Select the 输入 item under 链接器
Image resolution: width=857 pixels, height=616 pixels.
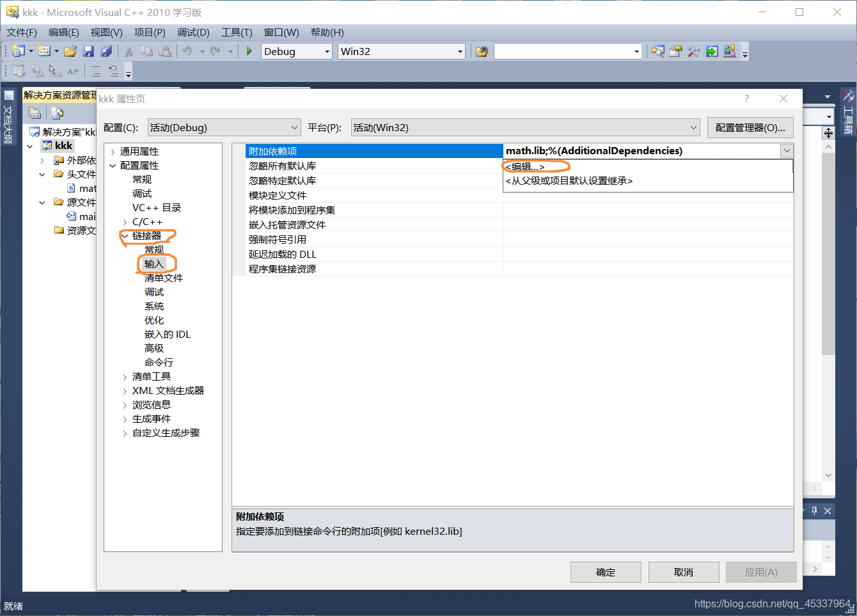tap(154, 264)
